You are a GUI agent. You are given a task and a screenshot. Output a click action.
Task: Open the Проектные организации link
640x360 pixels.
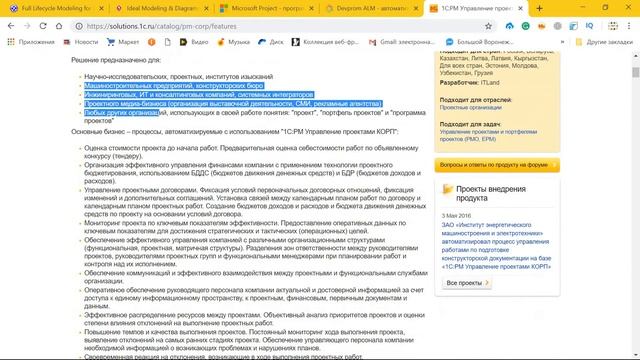[x=471, y=107]
